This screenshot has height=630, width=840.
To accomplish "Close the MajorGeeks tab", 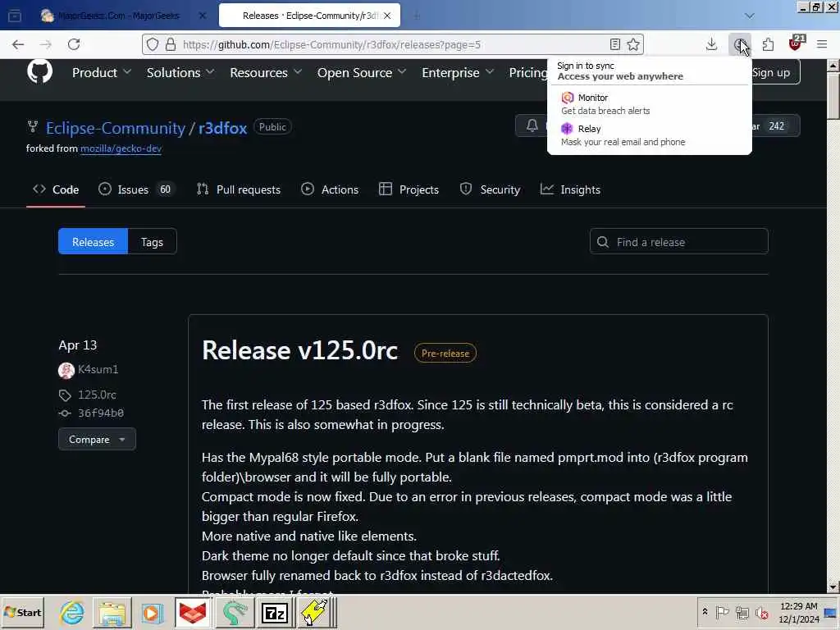I will [202, 16].
